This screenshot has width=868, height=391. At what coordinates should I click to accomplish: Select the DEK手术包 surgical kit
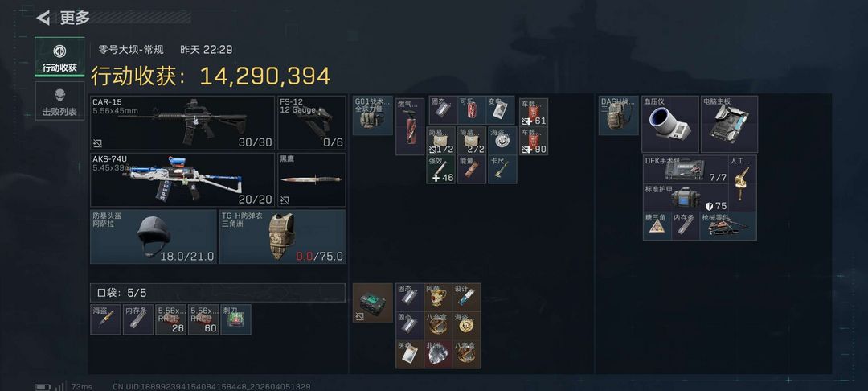[x=686, y=169]
